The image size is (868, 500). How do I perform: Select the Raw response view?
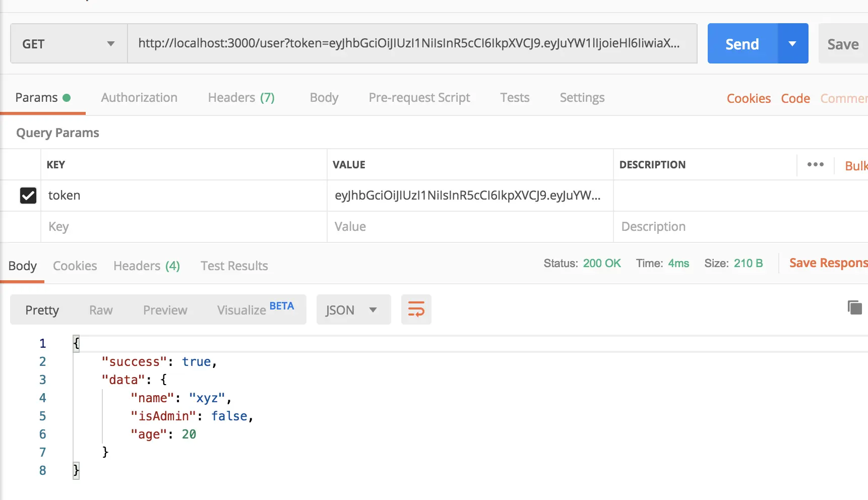[x=101, y=310]
